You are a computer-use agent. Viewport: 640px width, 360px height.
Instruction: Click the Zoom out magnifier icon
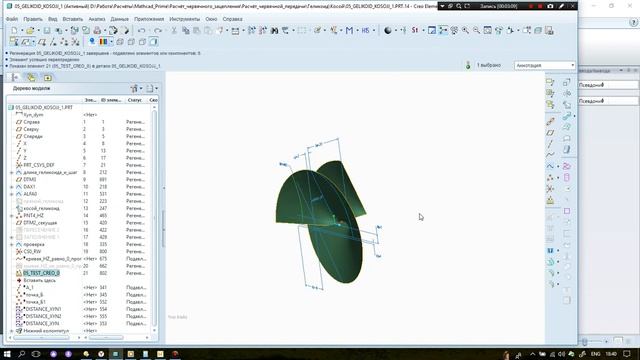[476, 30]
